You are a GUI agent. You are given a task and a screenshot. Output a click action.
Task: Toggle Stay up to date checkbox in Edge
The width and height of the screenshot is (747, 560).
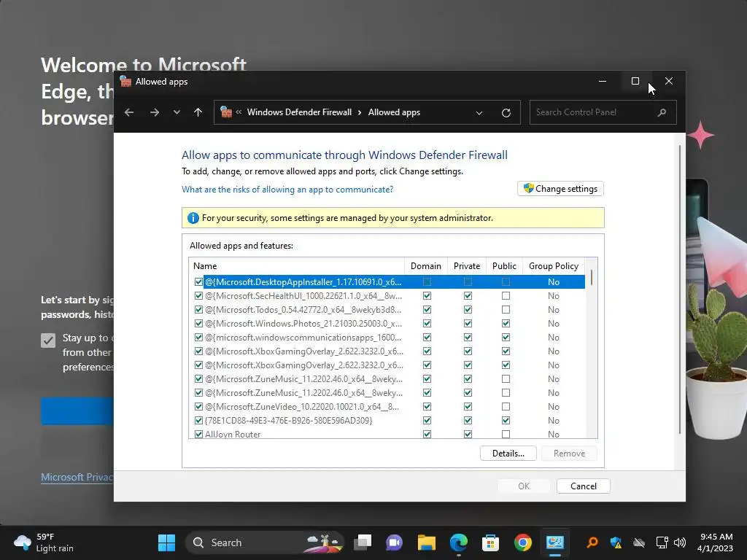point(48,340)
